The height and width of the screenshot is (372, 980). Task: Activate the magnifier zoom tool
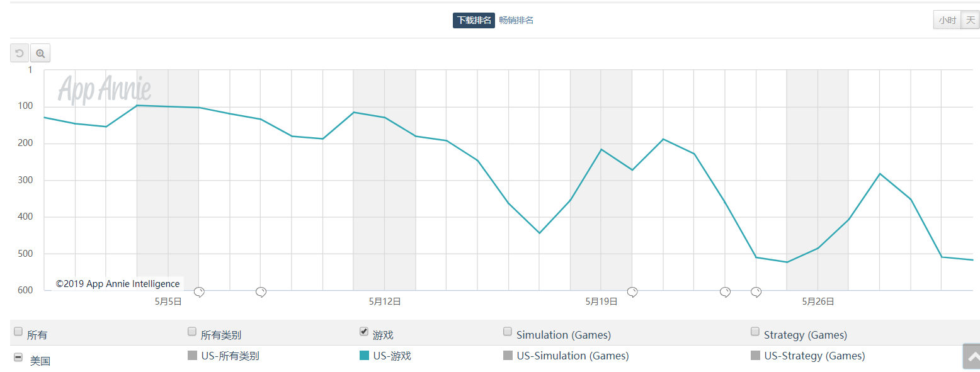[40, 54]
